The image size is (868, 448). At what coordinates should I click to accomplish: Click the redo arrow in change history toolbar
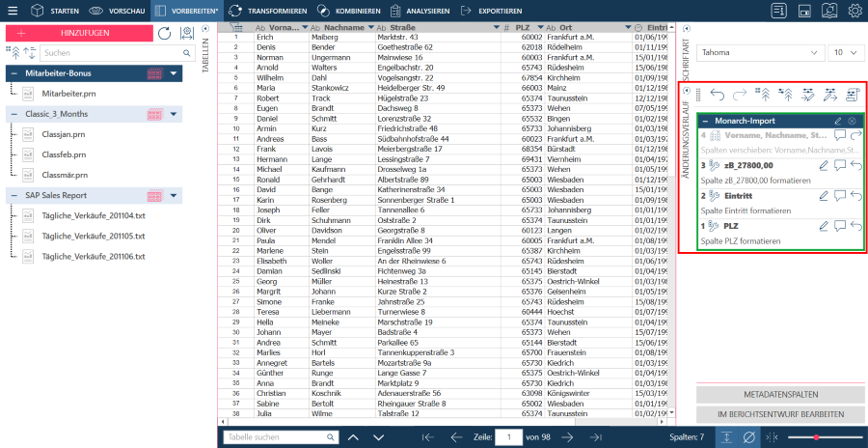pos(741,94)
